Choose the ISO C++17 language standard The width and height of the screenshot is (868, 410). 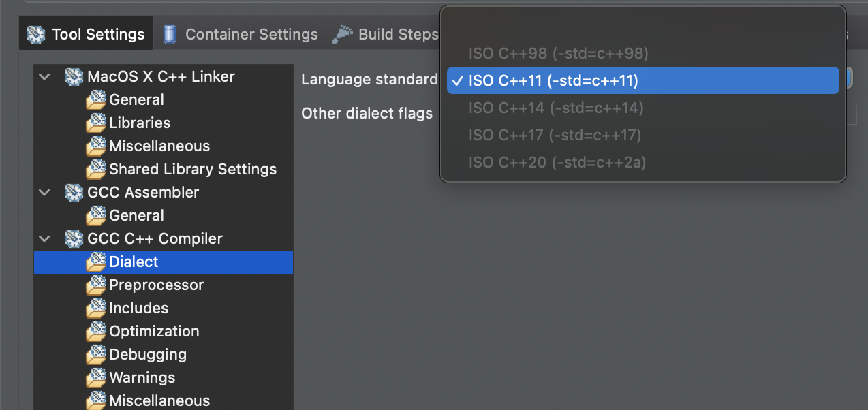(555, 135)
